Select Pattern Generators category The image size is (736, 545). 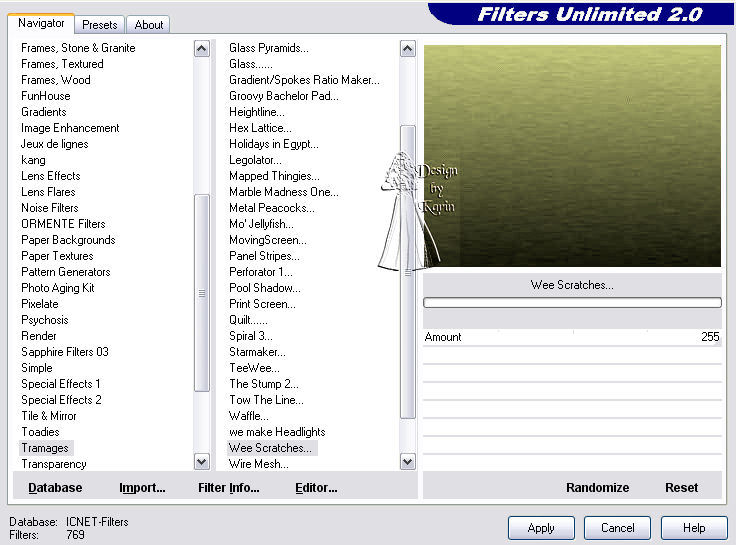(66, 272)
